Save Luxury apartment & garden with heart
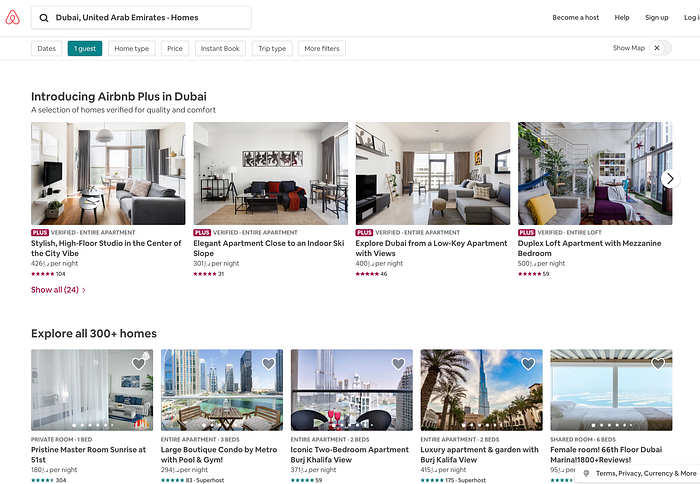This screenshot has width=700, height=484. [528, 364]
